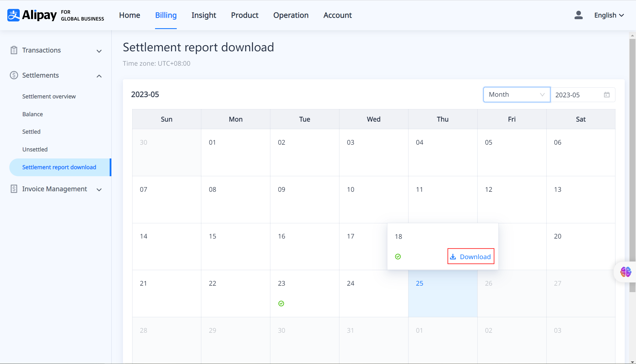Open the Month period dropdown
This screenshot has height=364, width=636.
click(516, 95)
